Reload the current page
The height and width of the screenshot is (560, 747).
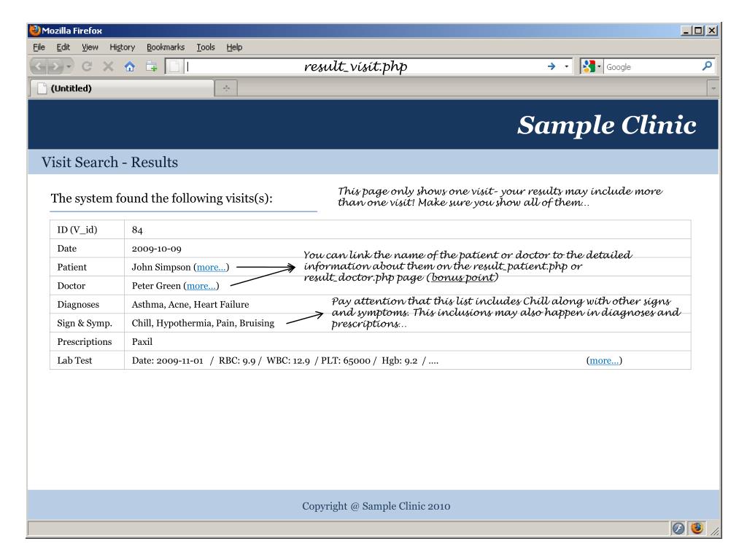(87, 66)
